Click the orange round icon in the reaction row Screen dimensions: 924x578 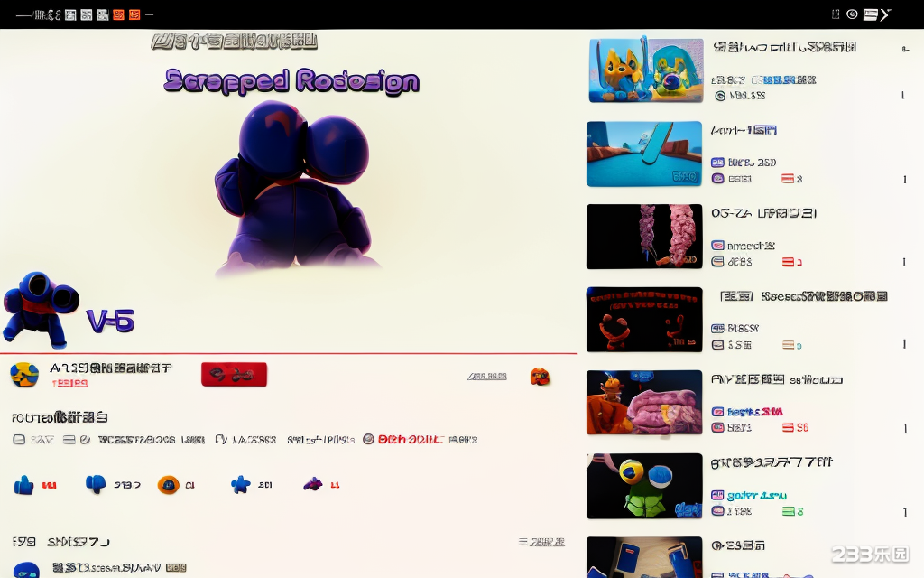(168, 485)
